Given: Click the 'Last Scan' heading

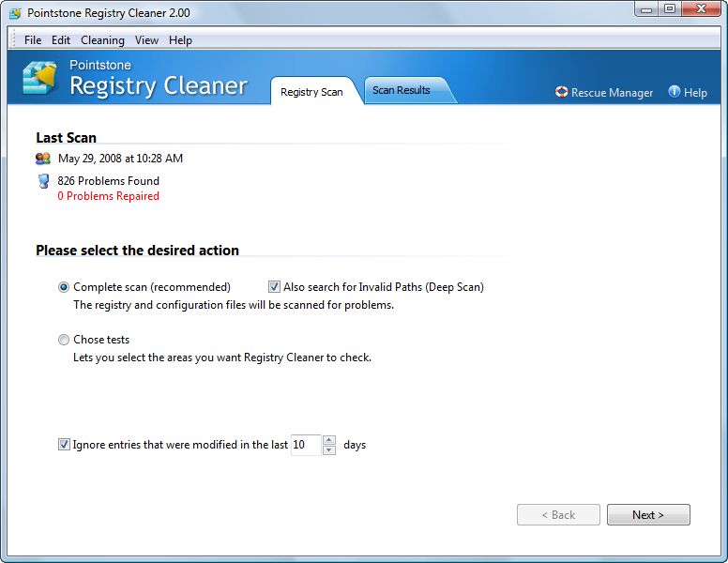Looking at the screenshot, I should [66, 138].
